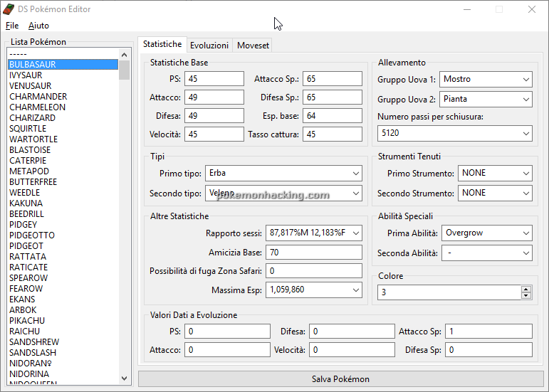Expand the Gruppo Uova 1 dropdown

tap(486, 80)
